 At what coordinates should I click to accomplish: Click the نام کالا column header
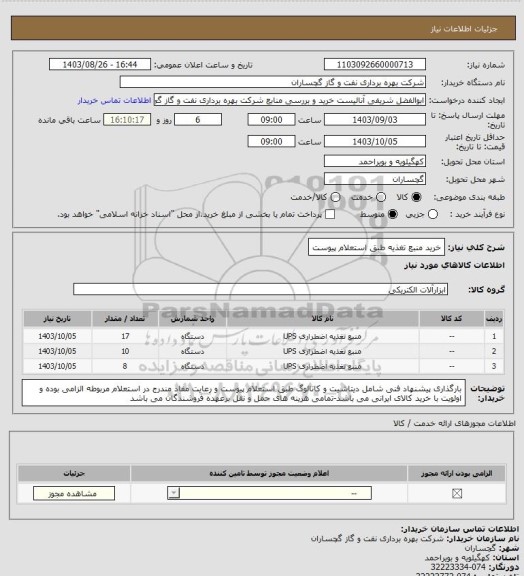tap(322, 318)
